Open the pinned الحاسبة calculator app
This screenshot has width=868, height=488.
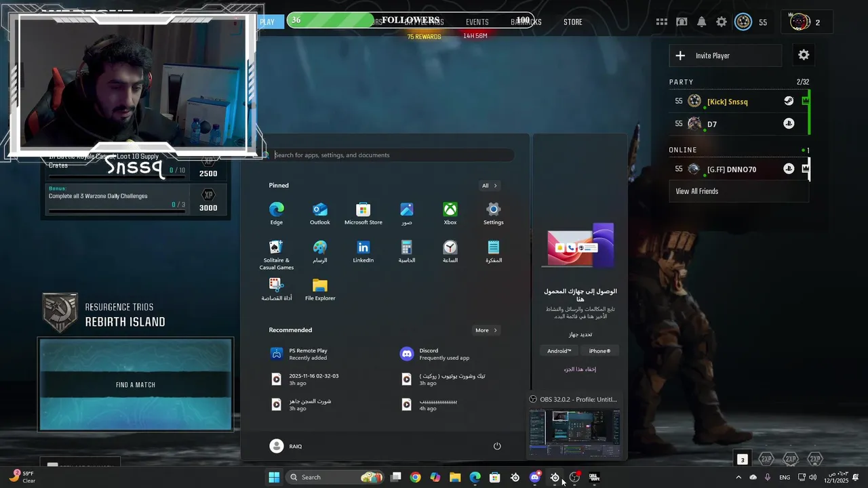tap(407, 251)
